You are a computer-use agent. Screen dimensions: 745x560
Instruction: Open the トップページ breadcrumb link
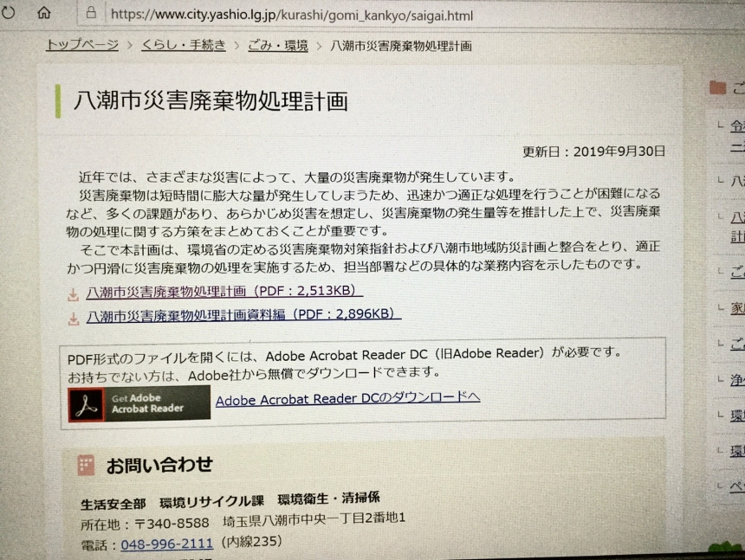click(x=82, y=45)
